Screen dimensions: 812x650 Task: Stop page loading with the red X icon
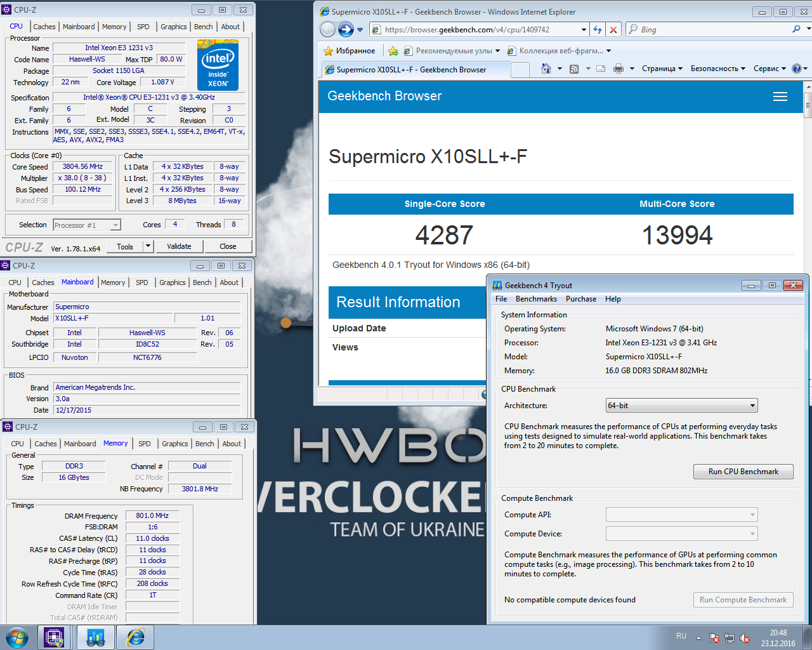pyautogui.click(x=613, y=29)
